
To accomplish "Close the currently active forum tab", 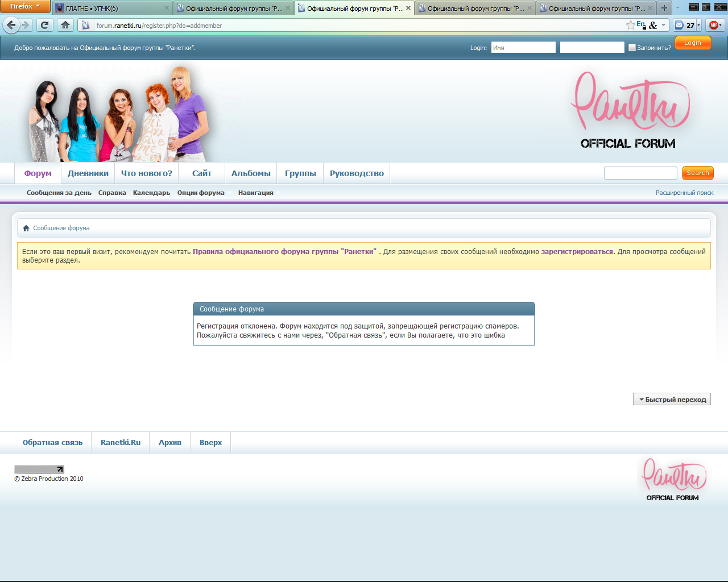I will [x=408, y=8].
